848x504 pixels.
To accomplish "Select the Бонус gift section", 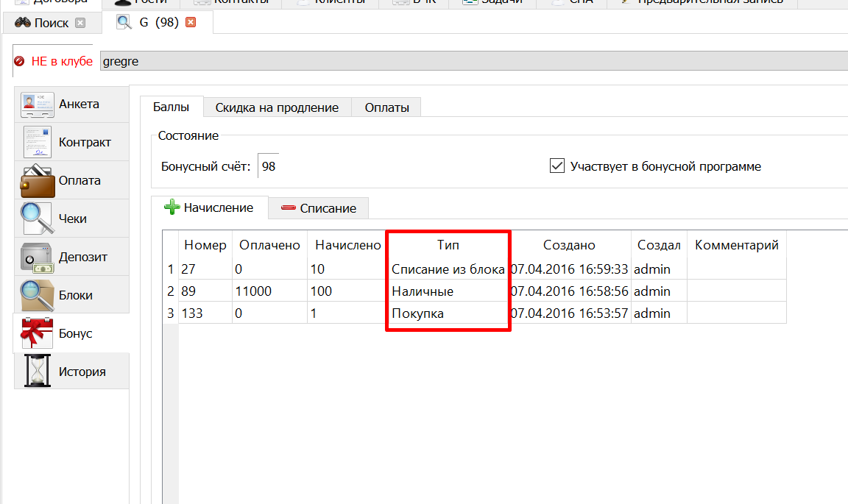I will (71, 333).
